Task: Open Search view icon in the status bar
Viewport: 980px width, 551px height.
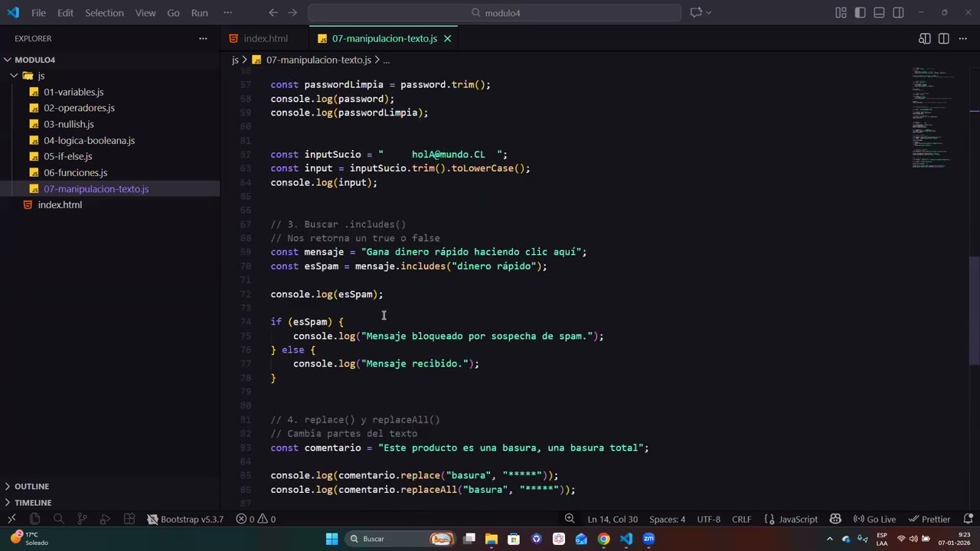Action: pyautogui.click(x=58, y=519)
